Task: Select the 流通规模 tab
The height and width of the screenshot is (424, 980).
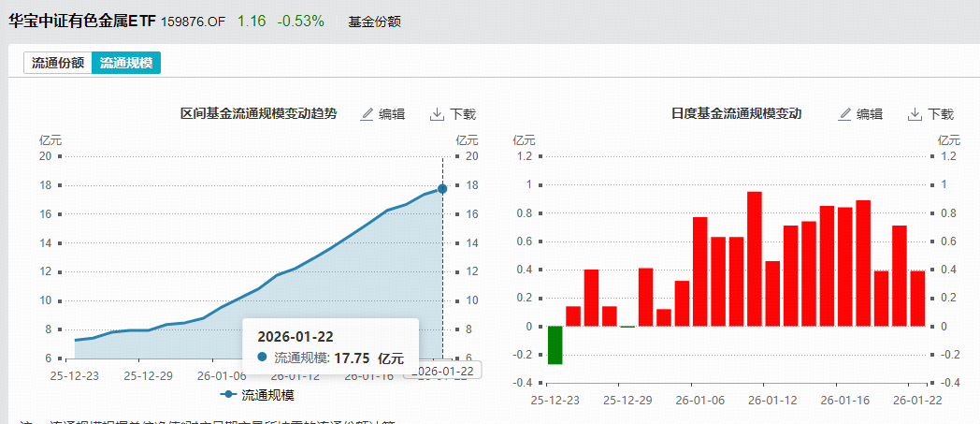Action: coord(126,63)
